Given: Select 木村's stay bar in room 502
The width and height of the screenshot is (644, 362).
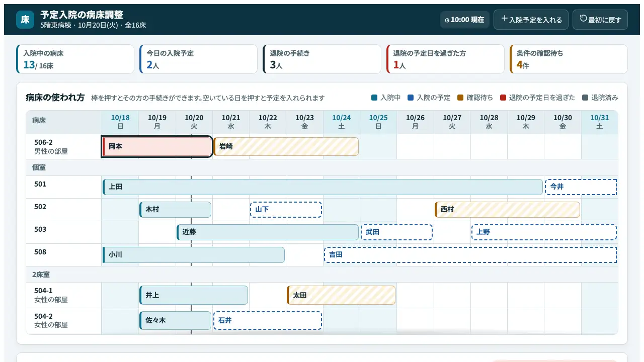Looking at the screenshot, I should tap(175, 210).
